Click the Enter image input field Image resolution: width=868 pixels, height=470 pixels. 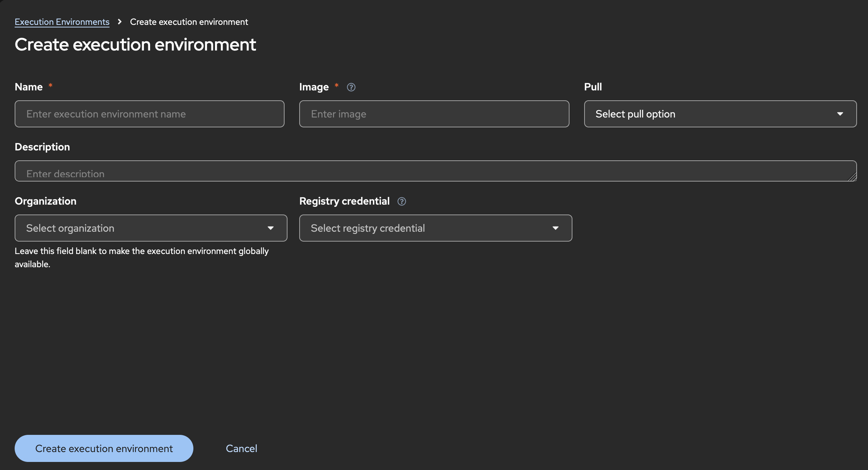[x=434, y=114]
